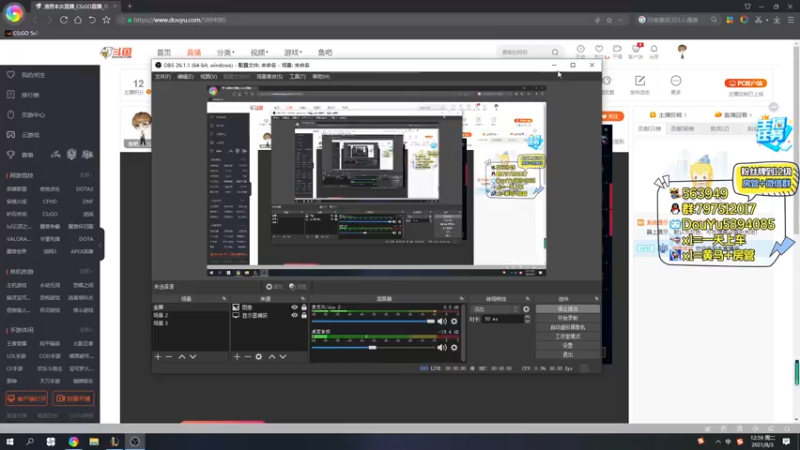
Task: Open the View (V) menu in OBS
Action: click(x=209, y=77)
